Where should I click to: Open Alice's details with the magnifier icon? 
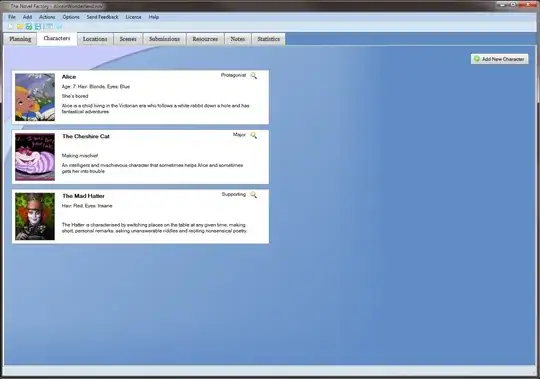point(253,75)
